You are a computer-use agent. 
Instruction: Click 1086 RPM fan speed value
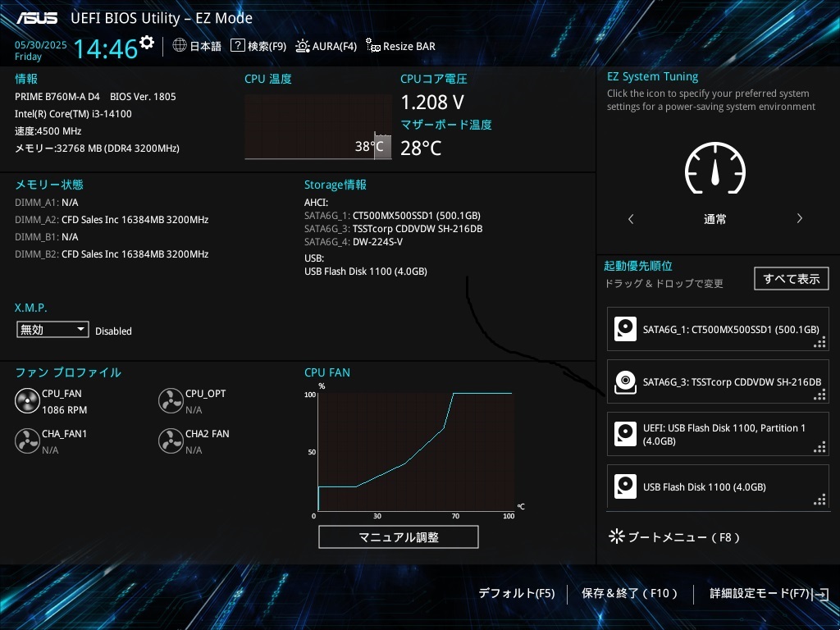(64, 410)
